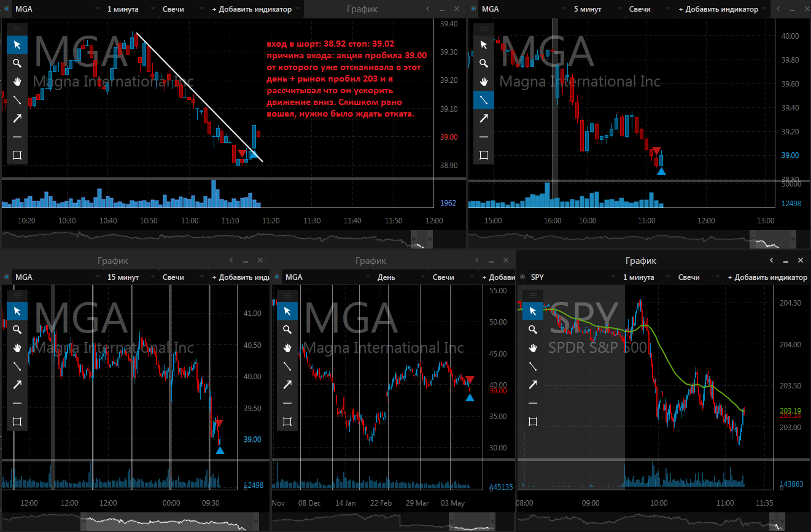Click the blue exit triangle on MGA daily chart
Image resolution: width=811 pixels, height=532 pixels.
click(470, 398)
